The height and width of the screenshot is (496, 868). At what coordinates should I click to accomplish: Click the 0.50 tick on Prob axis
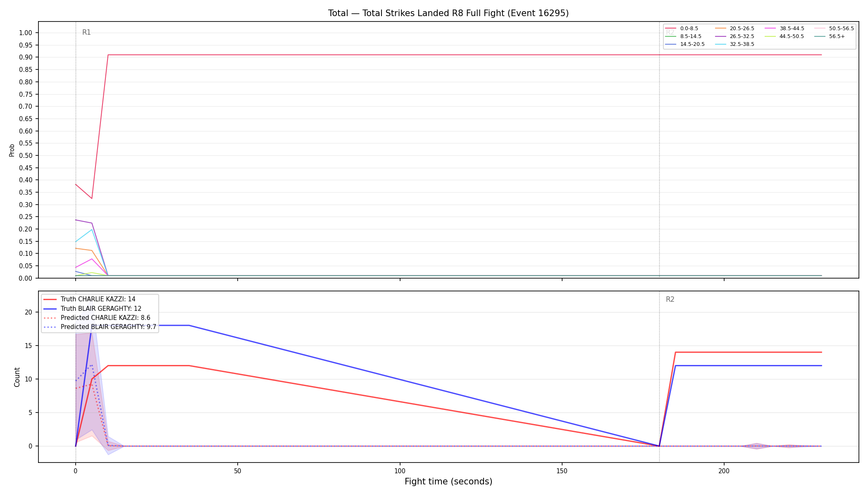25,155
